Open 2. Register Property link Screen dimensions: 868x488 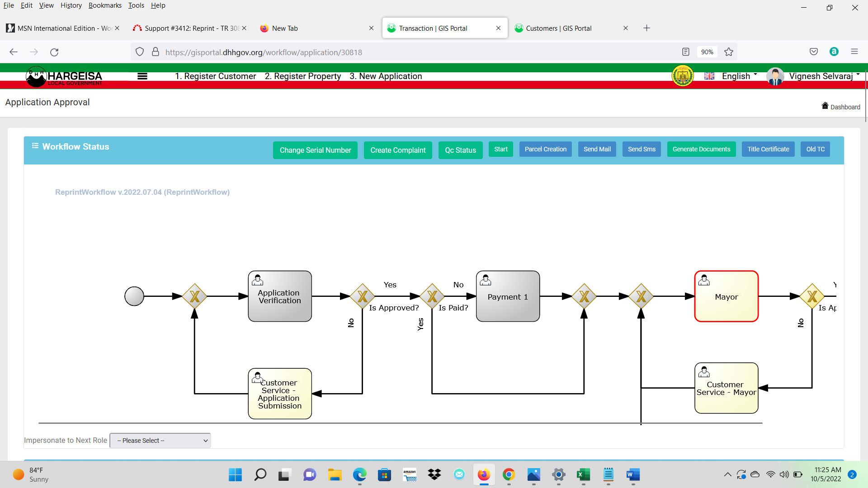(303, 76)
